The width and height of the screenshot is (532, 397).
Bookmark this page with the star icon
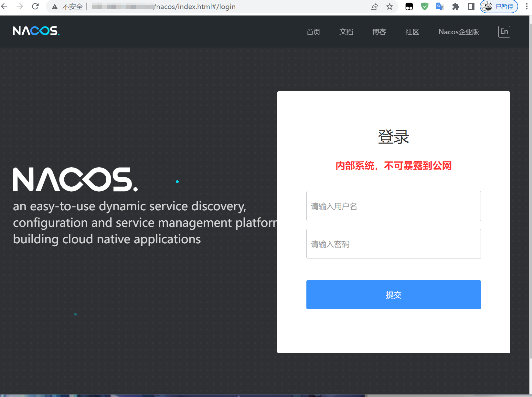pyautogui.click(x=390, y=6)
